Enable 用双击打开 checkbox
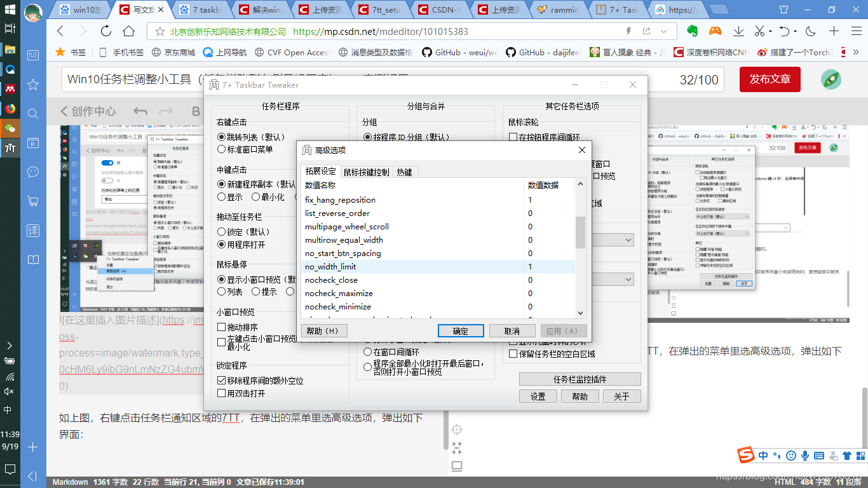 point(241,393)
